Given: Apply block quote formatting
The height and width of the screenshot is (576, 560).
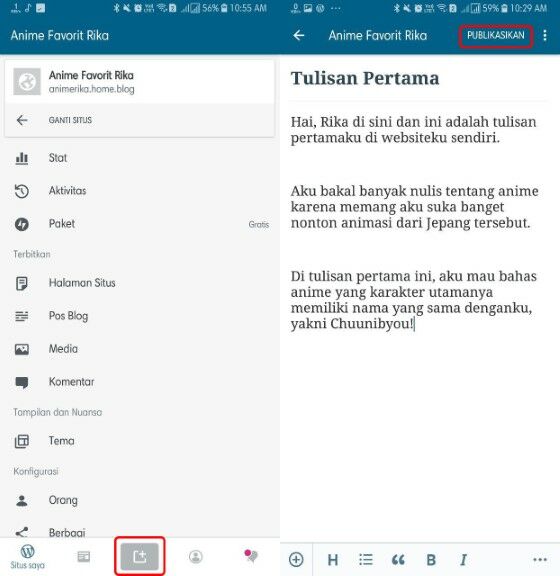Looking at the screenshot, I should pos(398,559).
